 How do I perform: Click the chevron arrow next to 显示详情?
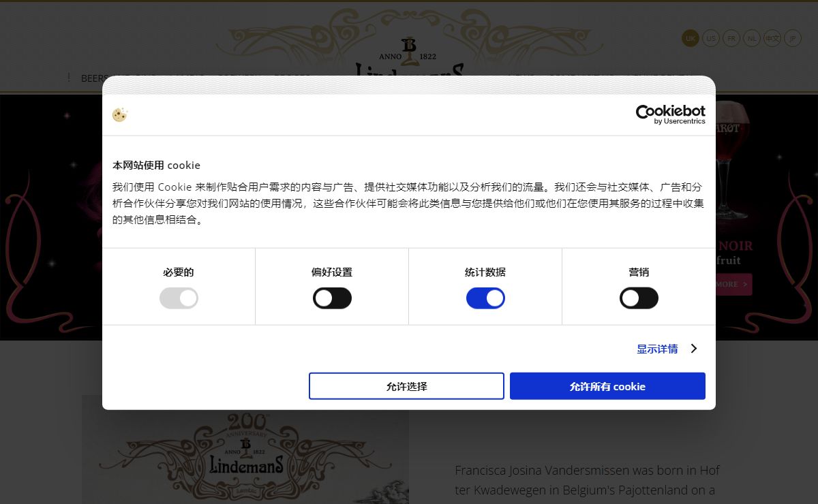(x=694, y=349)
